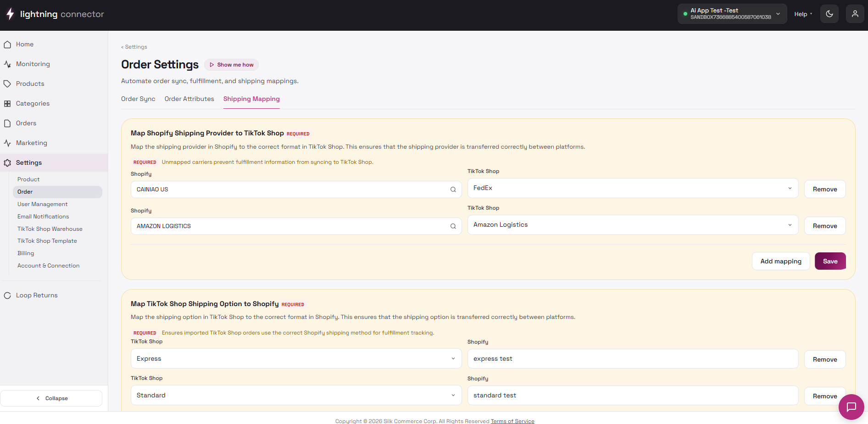This screenshot has width=868, height=424.
Task: Click the Orders document icon
Action: point(7,123)
